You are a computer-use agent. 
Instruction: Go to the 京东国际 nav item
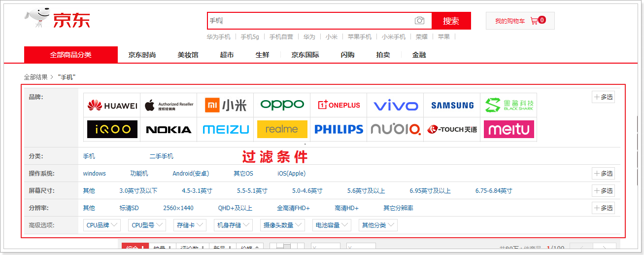point(305,55)
